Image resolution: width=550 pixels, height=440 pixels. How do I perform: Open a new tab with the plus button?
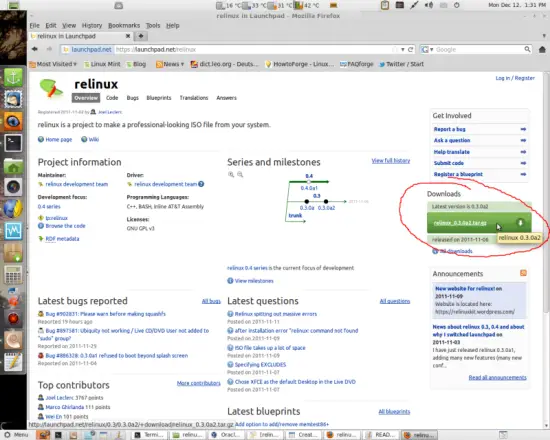point(141,36)
